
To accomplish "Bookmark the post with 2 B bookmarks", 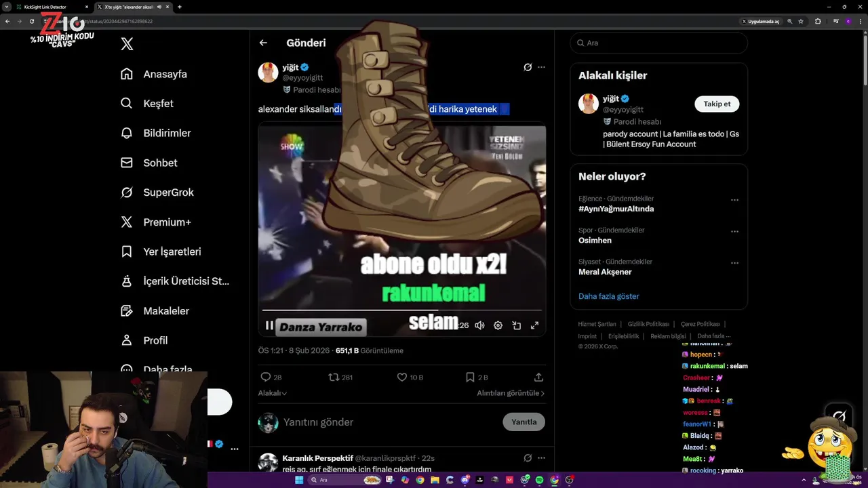I will coord(470,377).
